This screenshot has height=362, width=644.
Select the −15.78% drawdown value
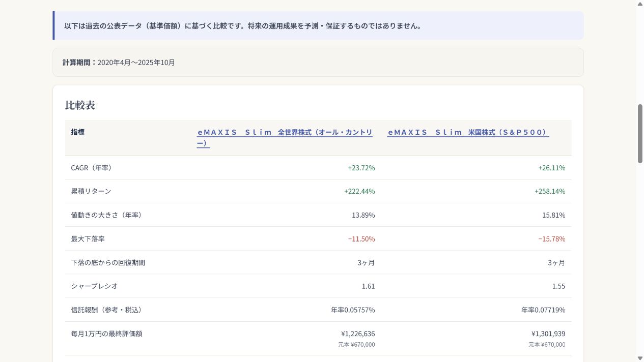pos(552,239)
